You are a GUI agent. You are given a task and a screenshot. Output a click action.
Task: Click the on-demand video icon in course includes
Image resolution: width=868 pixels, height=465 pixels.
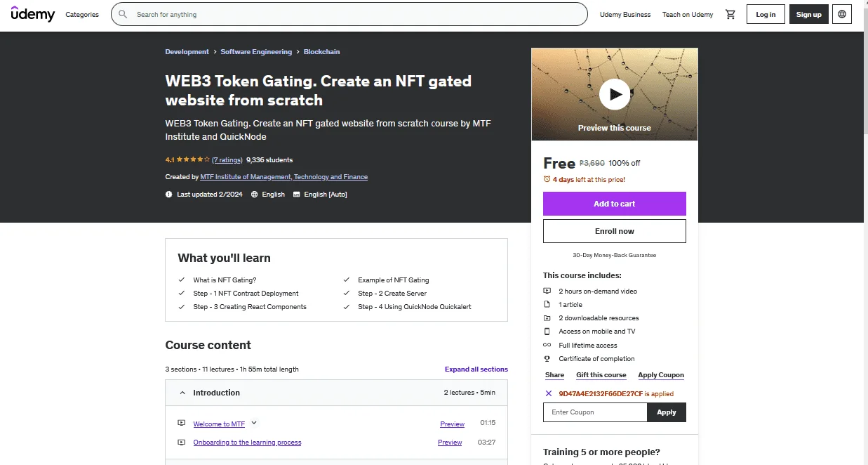547,291
